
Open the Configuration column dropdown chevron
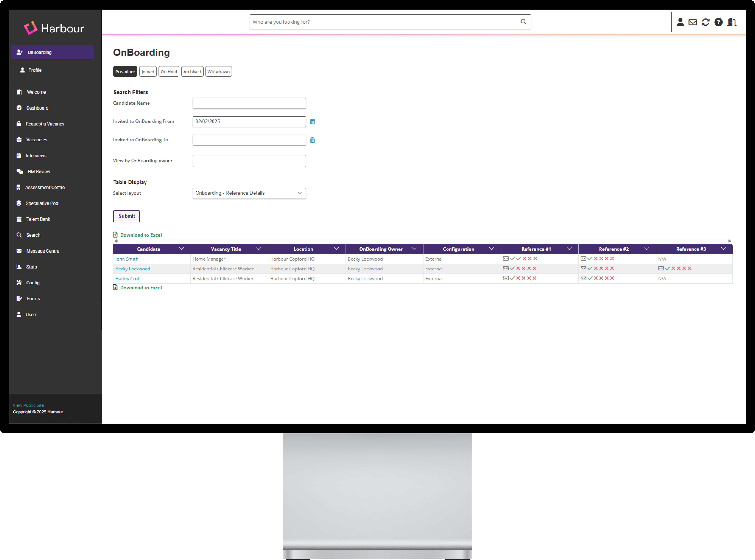491,249
